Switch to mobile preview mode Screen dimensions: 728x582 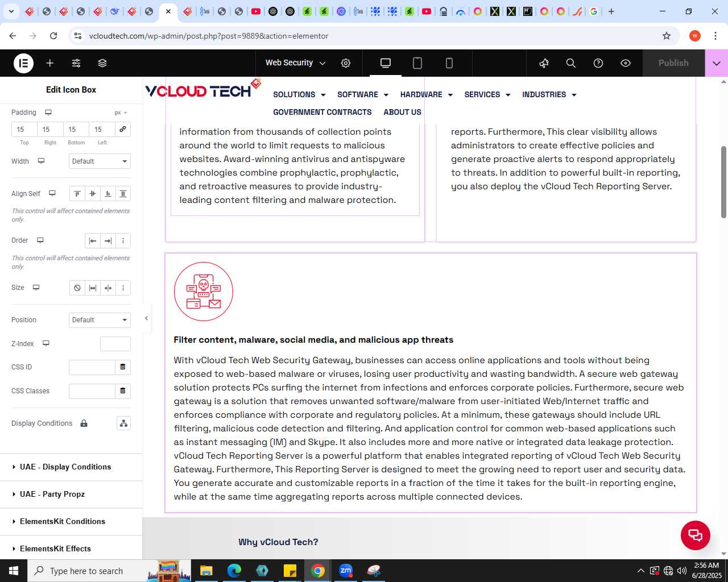tap(449, 63)
